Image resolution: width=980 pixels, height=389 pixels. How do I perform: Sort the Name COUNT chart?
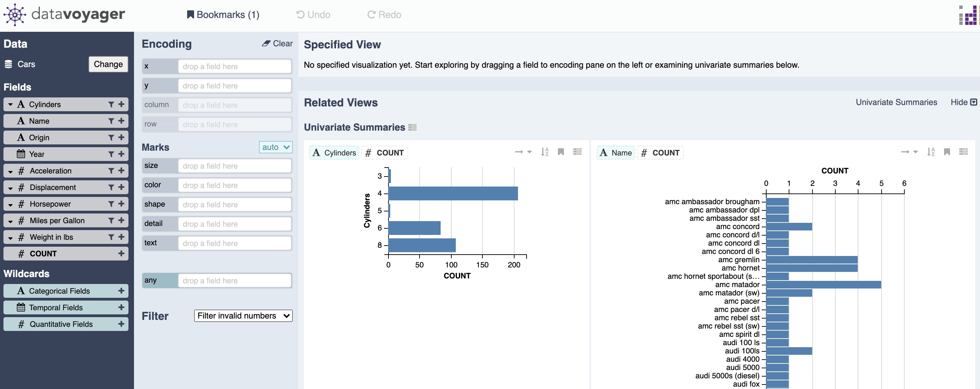931,152
